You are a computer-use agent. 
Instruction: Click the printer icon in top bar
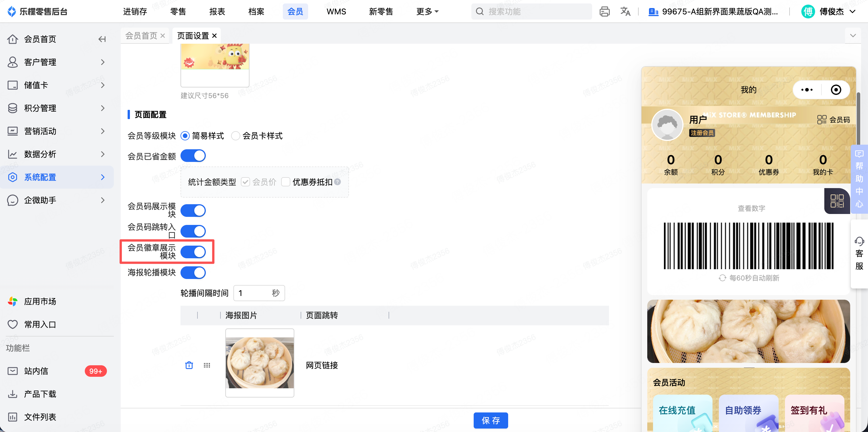point(604,12)
